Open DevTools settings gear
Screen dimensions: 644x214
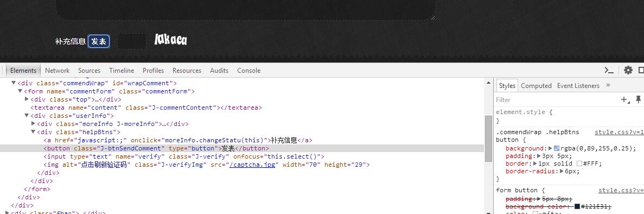(x=628, y=71)
